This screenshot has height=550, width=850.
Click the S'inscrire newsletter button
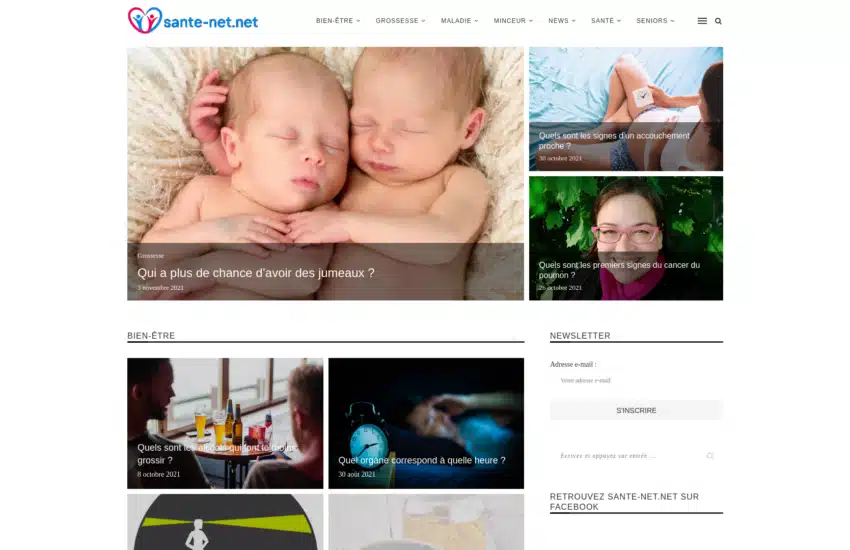(636, 410)
